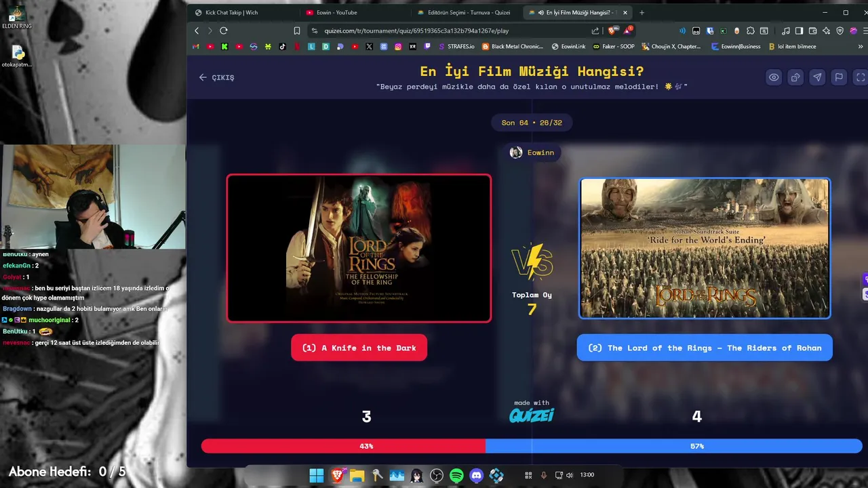Open Brave Shields lion icon
This screenshot has height=488, width=868.
click(x=612, y=30)
